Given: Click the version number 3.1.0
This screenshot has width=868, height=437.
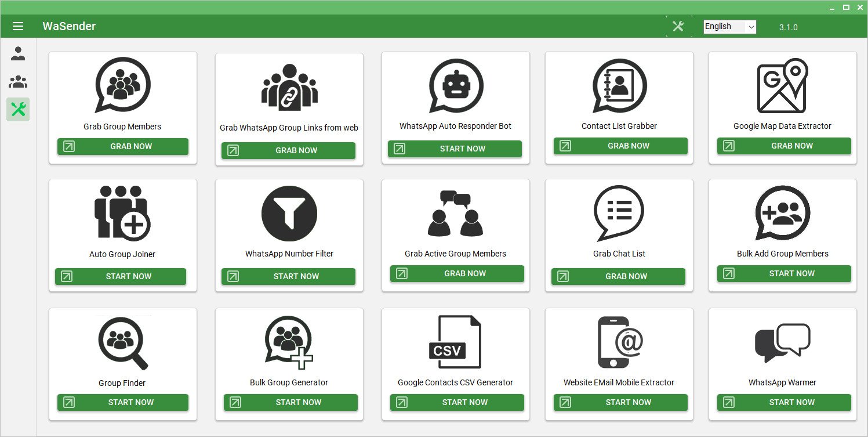Looking at the screenshot, I should click(x=789, y=27).
